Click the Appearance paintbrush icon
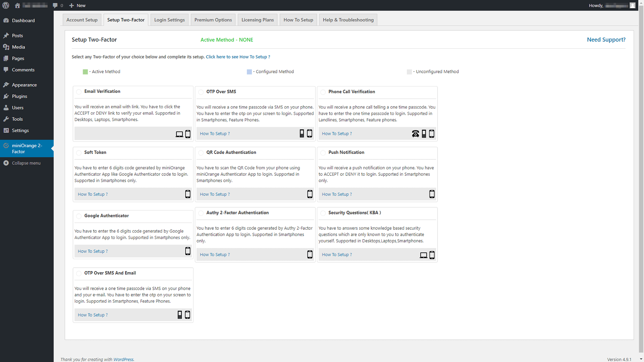 click(x=6, y=85)
